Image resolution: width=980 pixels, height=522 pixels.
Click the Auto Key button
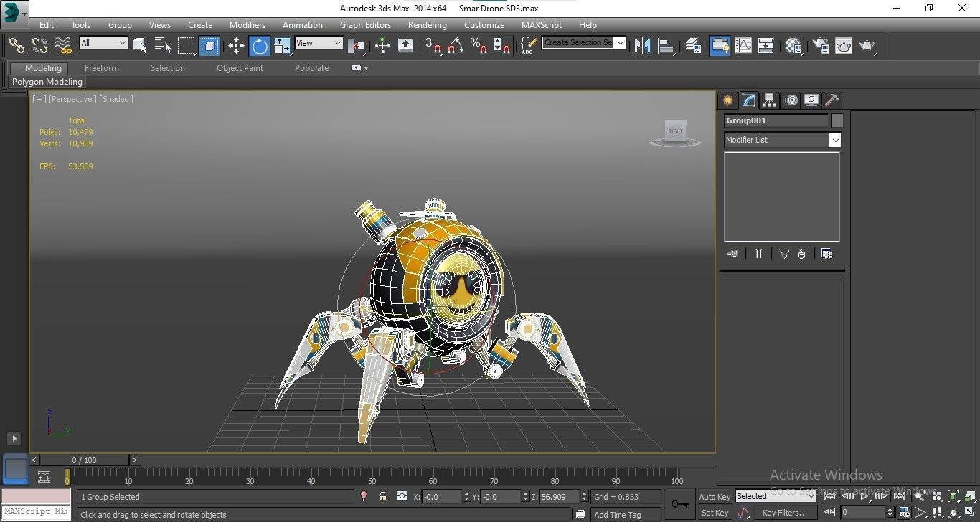[x=715, y=496]
